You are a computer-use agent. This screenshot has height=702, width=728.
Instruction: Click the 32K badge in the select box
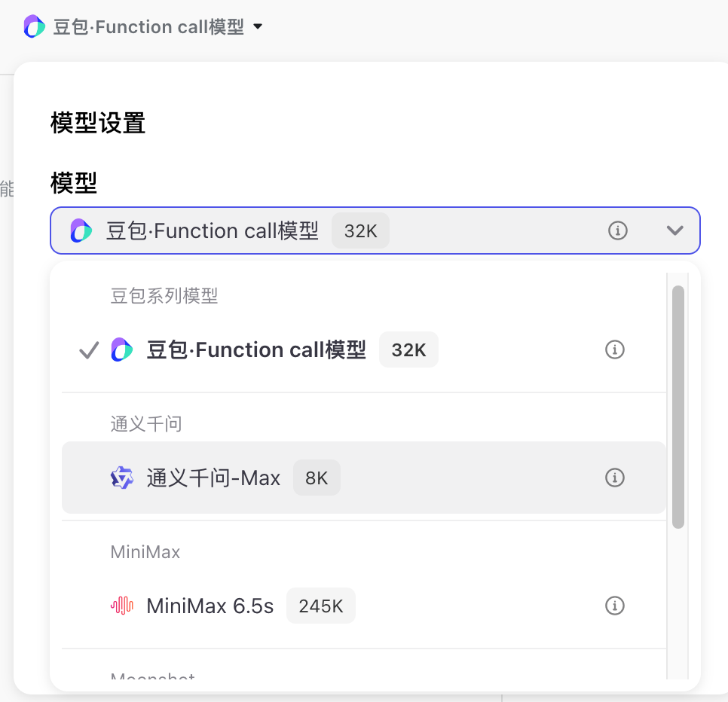pyautogui.click(x=360, y=230)
